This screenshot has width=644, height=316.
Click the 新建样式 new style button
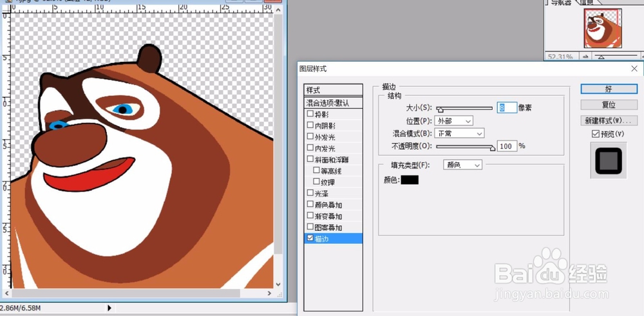(x=609, y=120)
